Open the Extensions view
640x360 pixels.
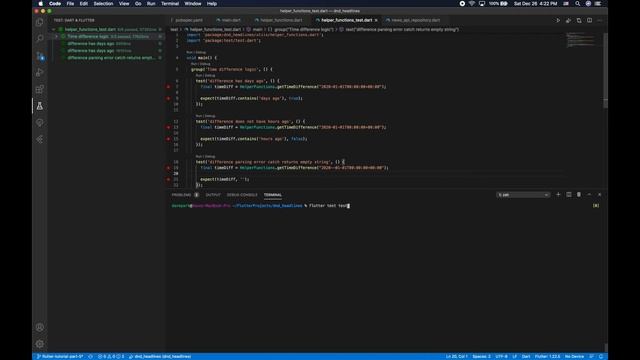40,89
